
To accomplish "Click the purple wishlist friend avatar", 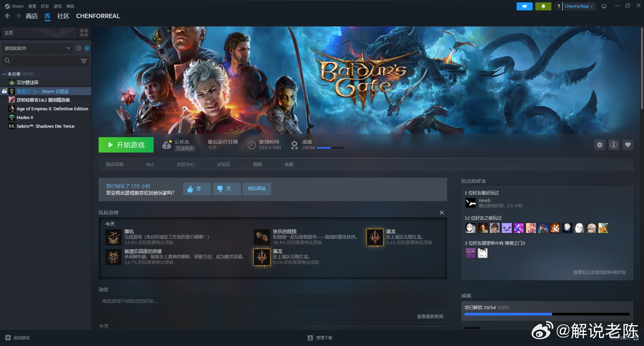I will tap(471, 253).
